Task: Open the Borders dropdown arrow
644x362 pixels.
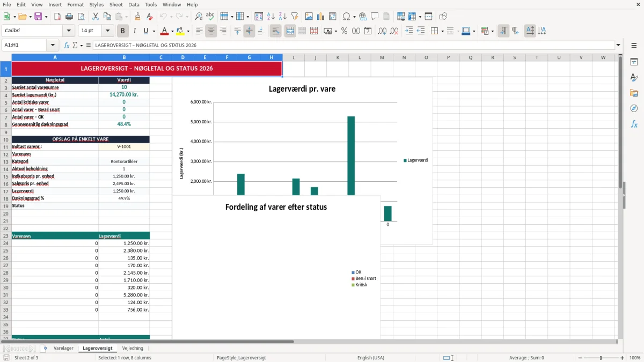Action: pos(442,31)
